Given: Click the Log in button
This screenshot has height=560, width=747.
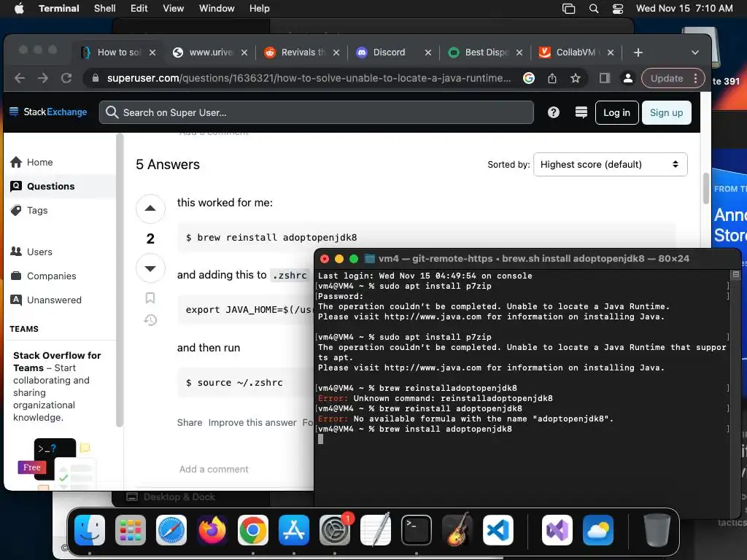Looking at the screenshot, I should point(616,113).
